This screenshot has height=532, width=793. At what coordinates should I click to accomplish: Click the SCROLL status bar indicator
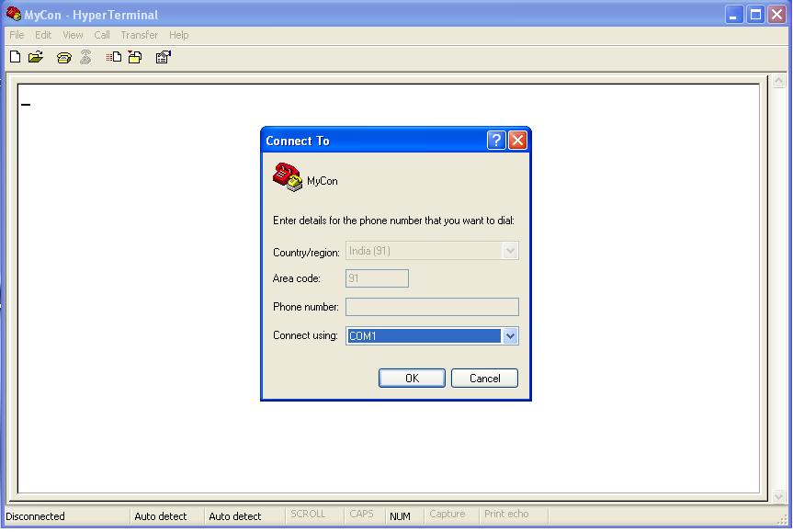(x=312, y=515)
